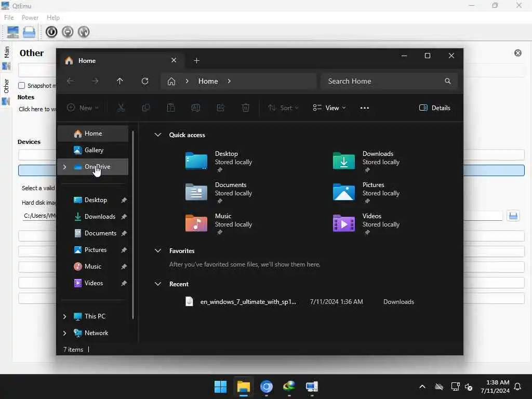This screenshot has width=532, height=399.
Task: Click the Cut scissors icon
Action: click(x=121, y=108)
